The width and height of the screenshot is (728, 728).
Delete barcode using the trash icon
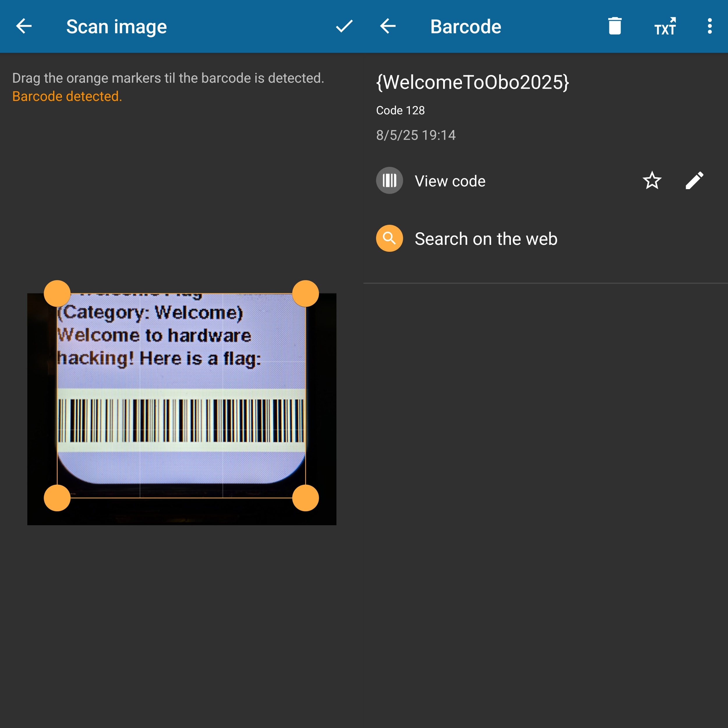coord(615,26)
